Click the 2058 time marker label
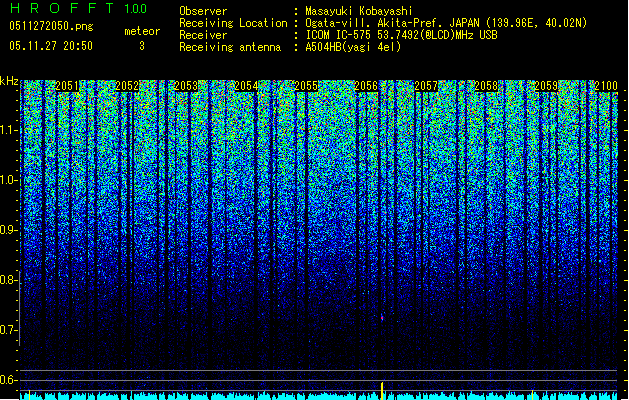The width and height of the screenshot is (629, 400). click(x=486, y=86)
